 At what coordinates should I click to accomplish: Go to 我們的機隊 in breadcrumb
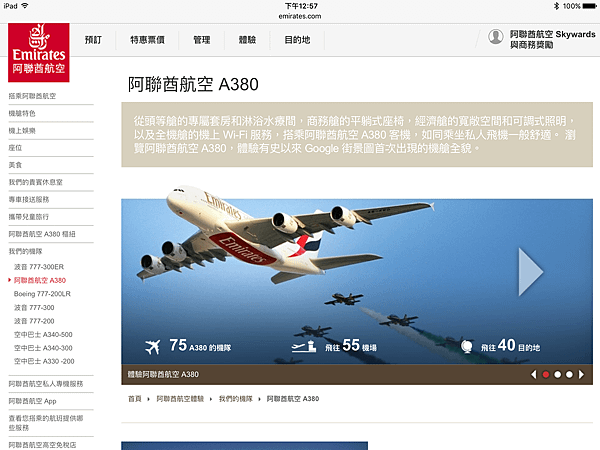pyautogui.click(x=236, y=399)
